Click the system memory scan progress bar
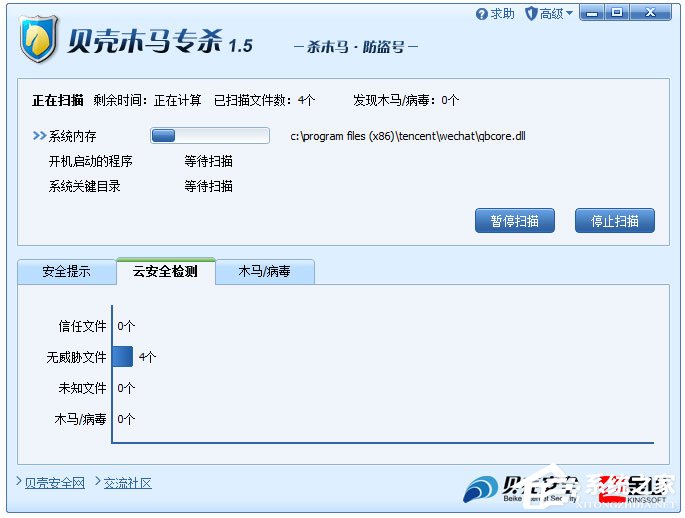This screenshot has width=685, height=518. click(210, 136)
